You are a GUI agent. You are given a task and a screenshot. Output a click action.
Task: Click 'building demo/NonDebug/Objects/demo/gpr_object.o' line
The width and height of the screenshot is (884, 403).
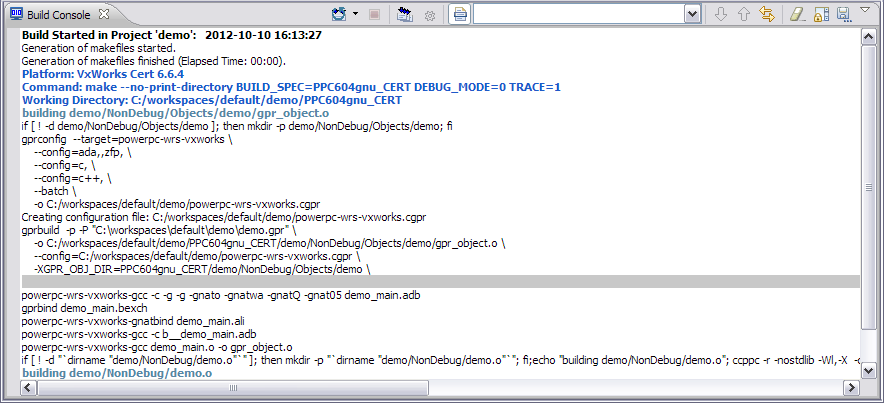coord(175,113)
